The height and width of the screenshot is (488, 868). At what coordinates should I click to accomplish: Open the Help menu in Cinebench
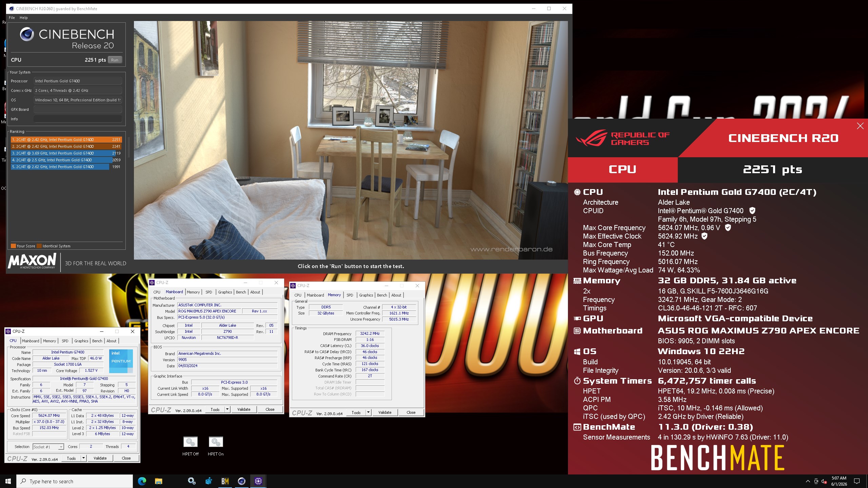[24, 18]
